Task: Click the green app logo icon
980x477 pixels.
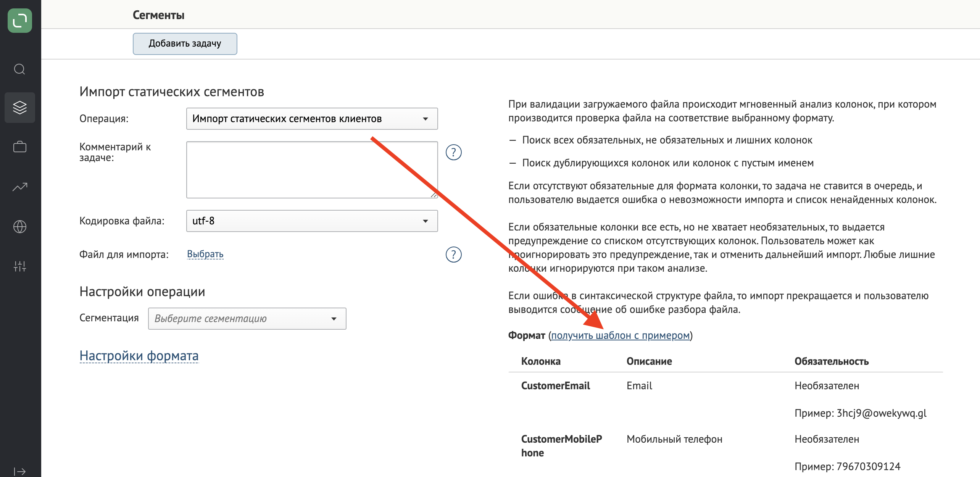Action: tap(20, 21)
